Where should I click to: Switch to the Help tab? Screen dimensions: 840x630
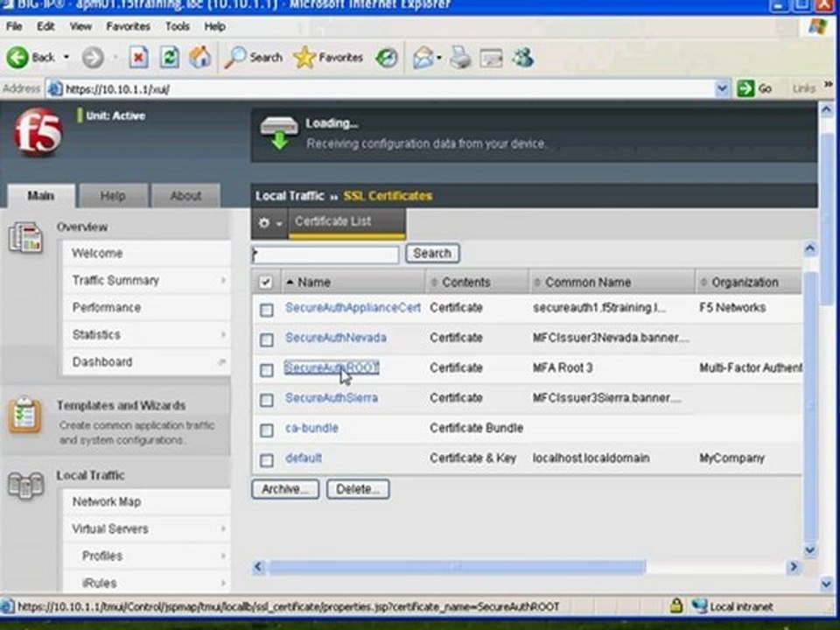tap(113, 195)
